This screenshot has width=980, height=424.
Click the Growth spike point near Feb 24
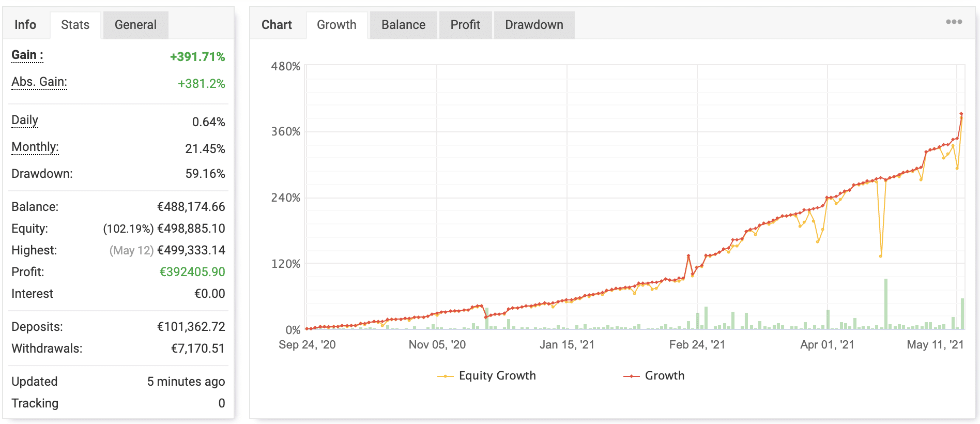pos(688,255)
